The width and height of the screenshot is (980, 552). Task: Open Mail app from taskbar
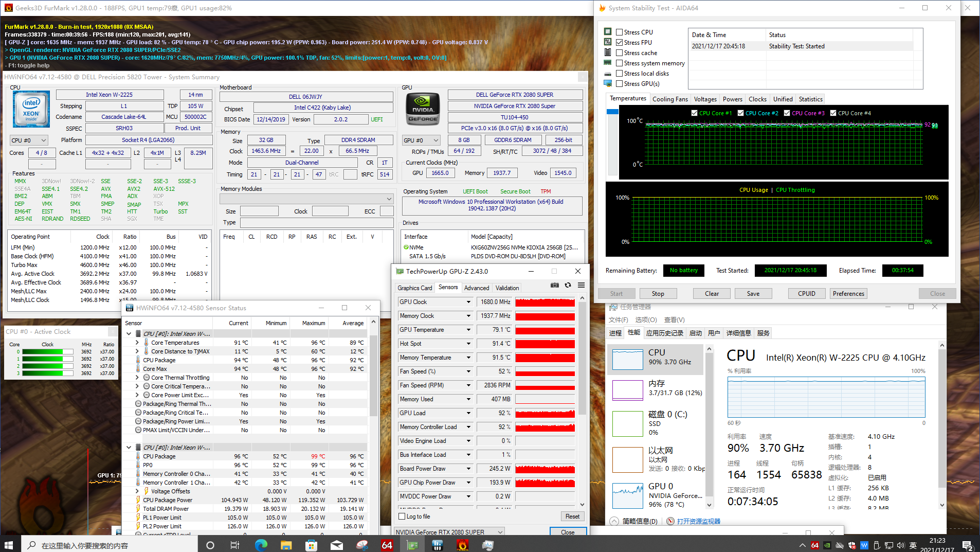coord(336,545)
